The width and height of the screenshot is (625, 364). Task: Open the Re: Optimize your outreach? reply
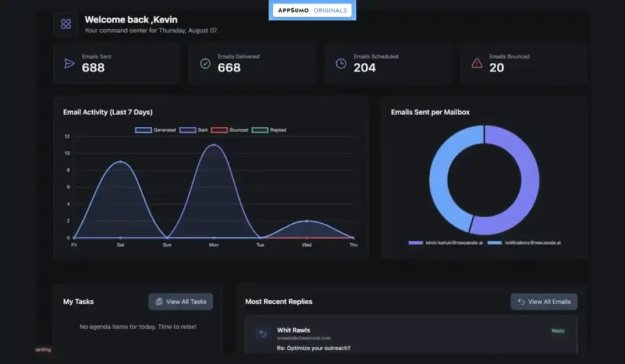[314, 348]
